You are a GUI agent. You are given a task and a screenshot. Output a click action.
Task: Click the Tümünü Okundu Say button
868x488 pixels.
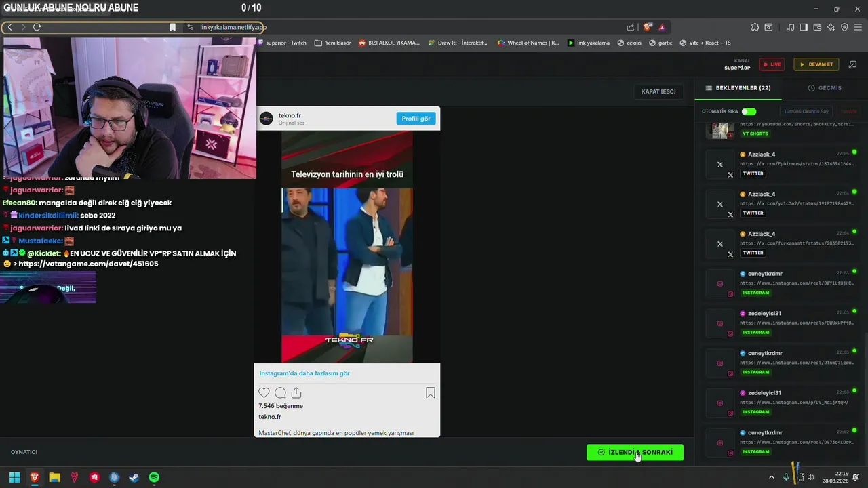pos(806,111)
